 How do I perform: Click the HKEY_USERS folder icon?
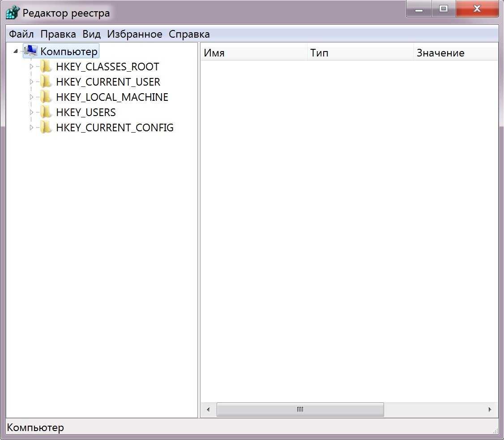[x=46, y=112]
